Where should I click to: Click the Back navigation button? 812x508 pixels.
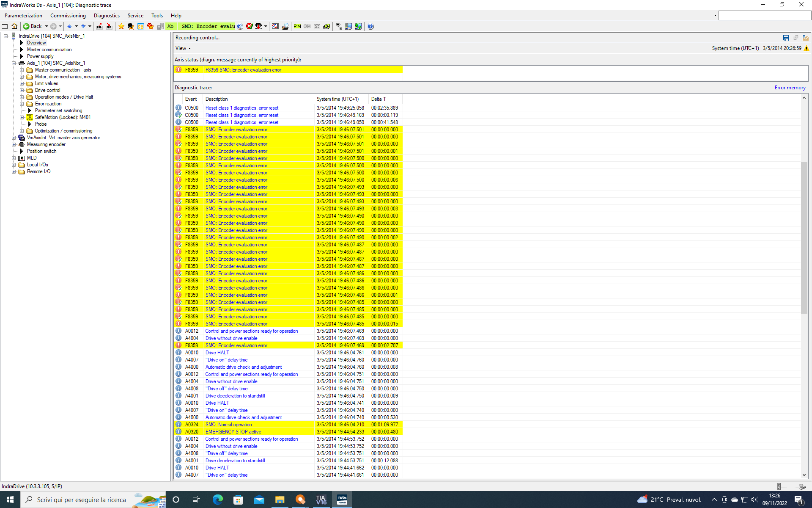click(x=33, y=26)
